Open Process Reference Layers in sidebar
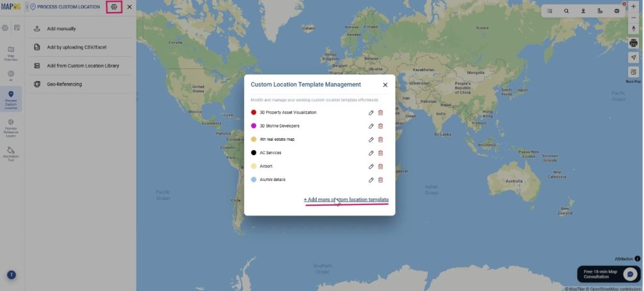644x291 pixels. click(x=11, y=128)
